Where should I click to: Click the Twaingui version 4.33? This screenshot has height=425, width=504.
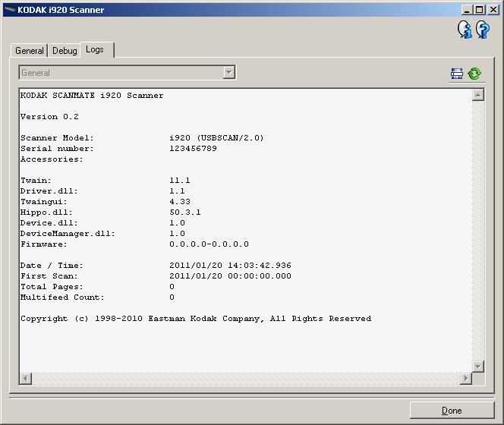coord(180,202)
